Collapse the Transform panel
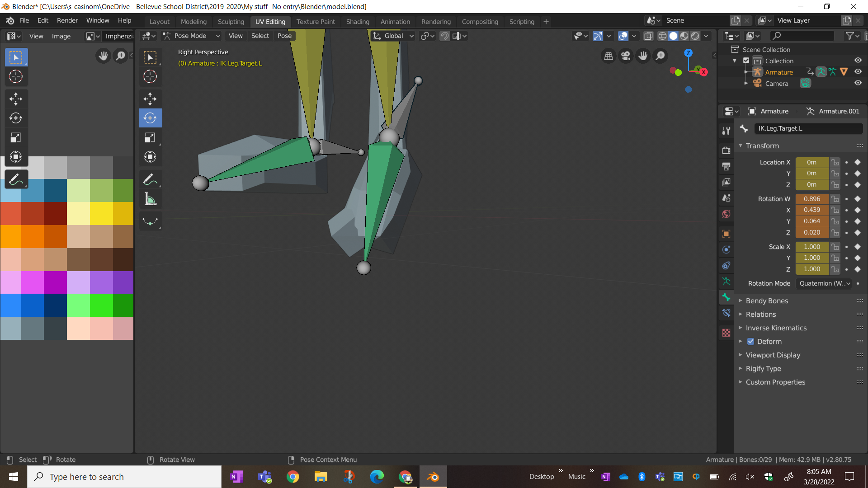 762,146
